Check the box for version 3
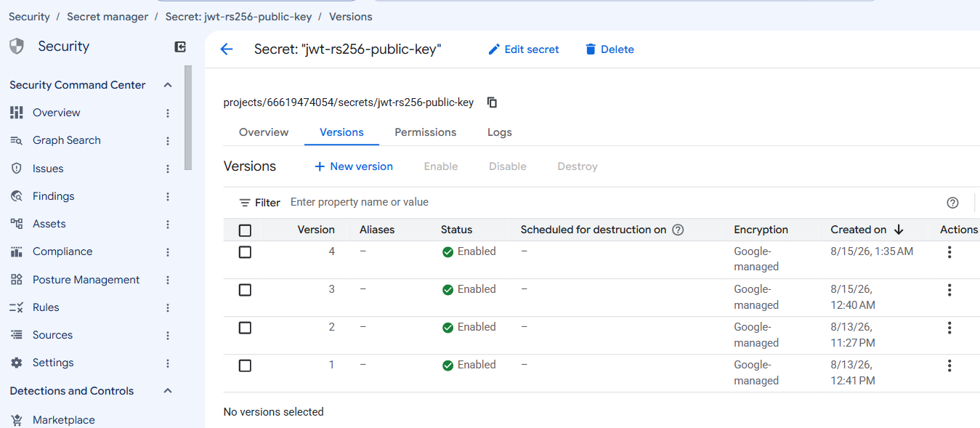This screenshot has height=428, width=980. pos(245,290)
